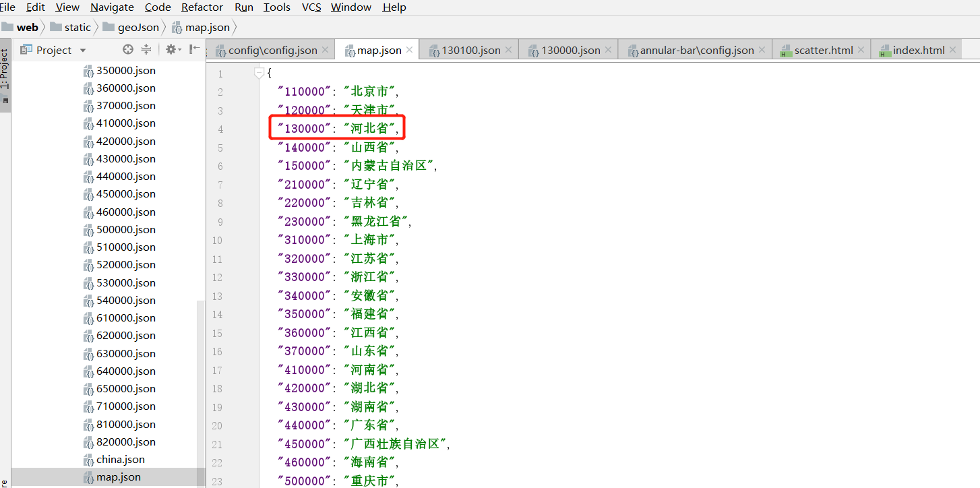Screen dimensions: 980x488
Task: Open the View menu
Action: tap(67, 7)
